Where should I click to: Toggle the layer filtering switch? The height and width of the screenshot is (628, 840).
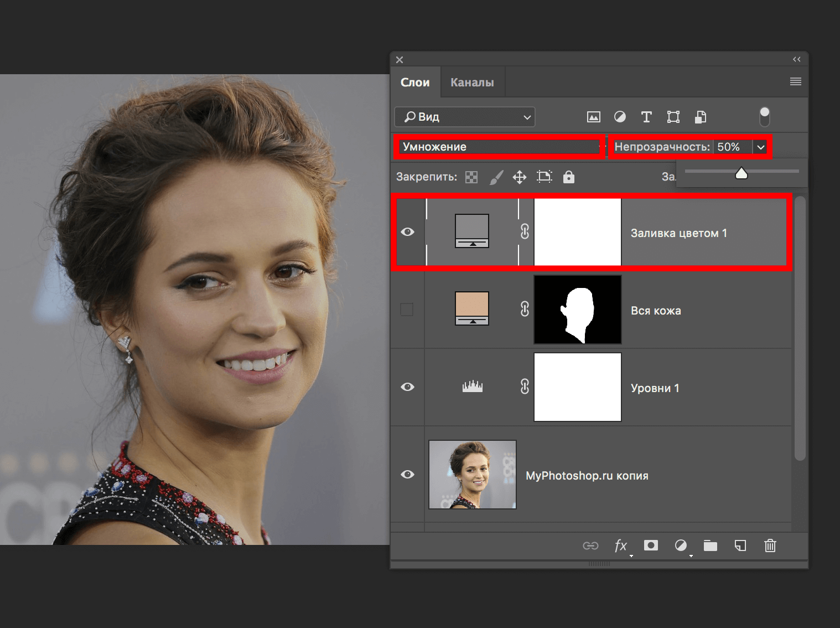coord(764,117)
